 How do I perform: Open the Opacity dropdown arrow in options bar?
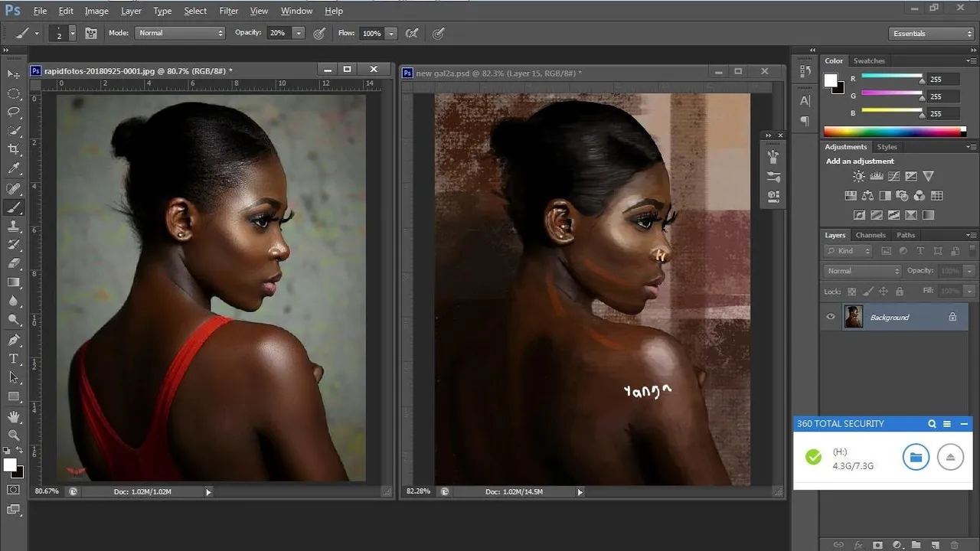tap(299, 33)
